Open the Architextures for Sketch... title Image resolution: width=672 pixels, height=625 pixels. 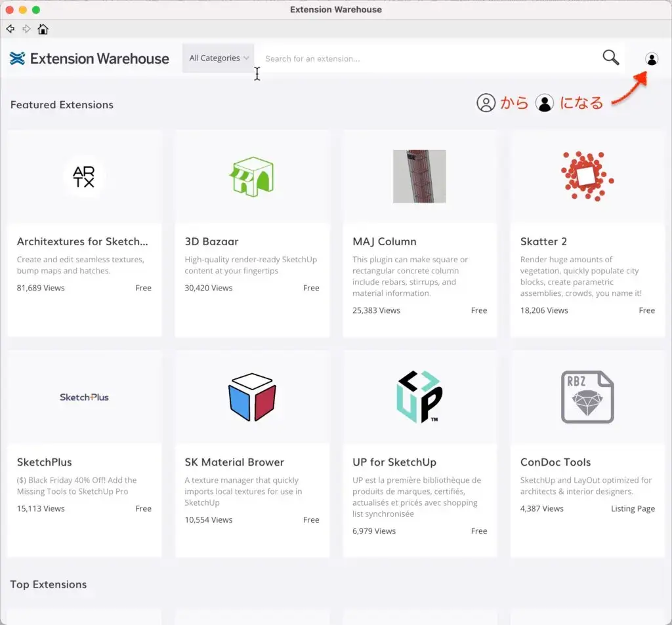[x=82, y=241]
